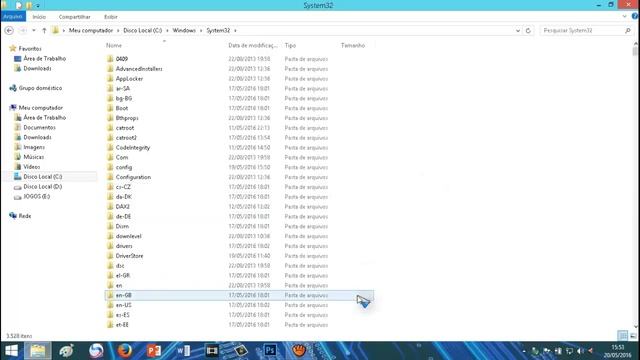Open Documentos in the sidebar
Screen dimensions: 640x360
click(x=39, y=127)
